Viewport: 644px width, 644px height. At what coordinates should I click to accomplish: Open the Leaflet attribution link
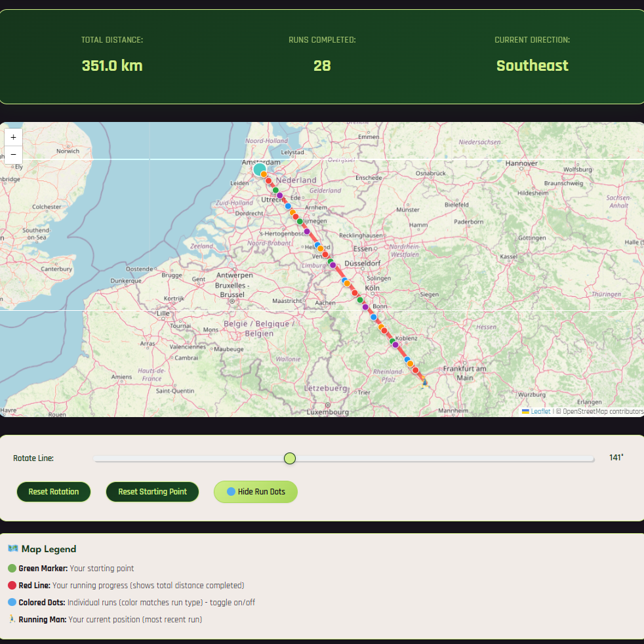tap(540, 411)
